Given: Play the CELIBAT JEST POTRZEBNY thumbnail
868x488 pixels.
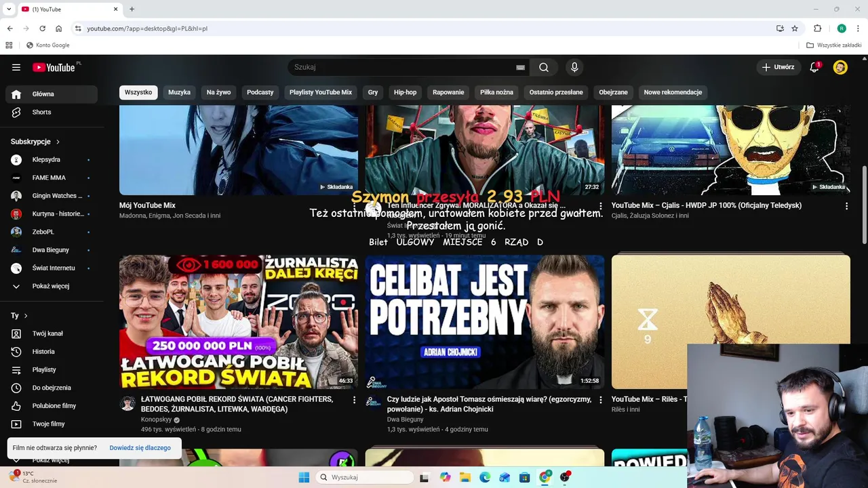Looking at the screenshot, I should pos(485,322).
